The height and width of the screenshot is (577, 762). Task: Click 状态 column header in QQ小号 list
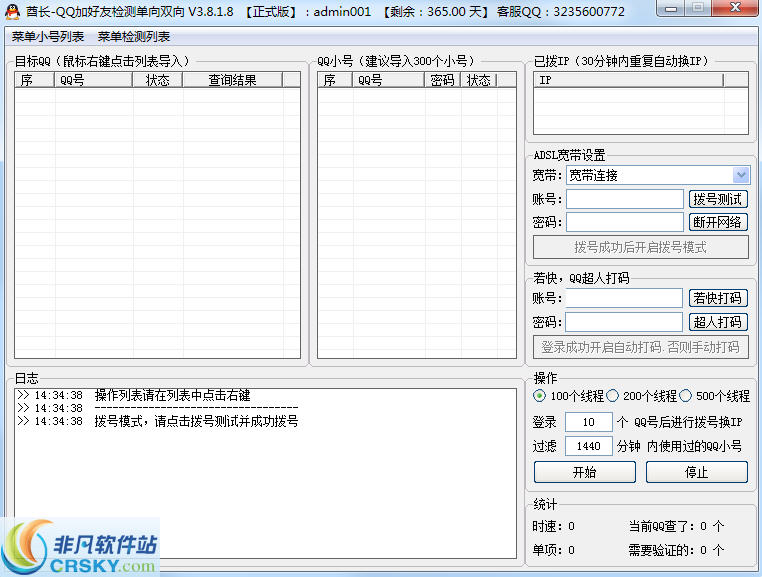tap(478, 80)
